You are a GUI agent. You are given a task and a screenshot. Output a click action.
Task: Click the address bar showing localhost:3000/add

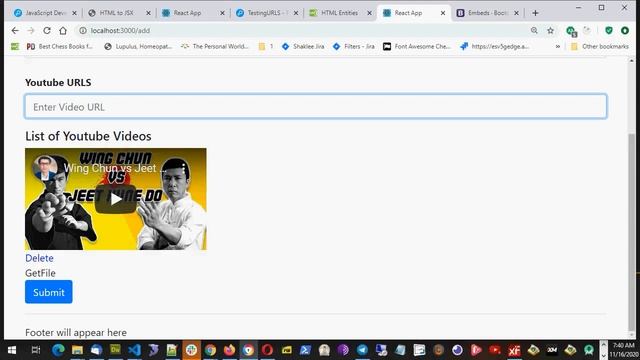[302, 31]
